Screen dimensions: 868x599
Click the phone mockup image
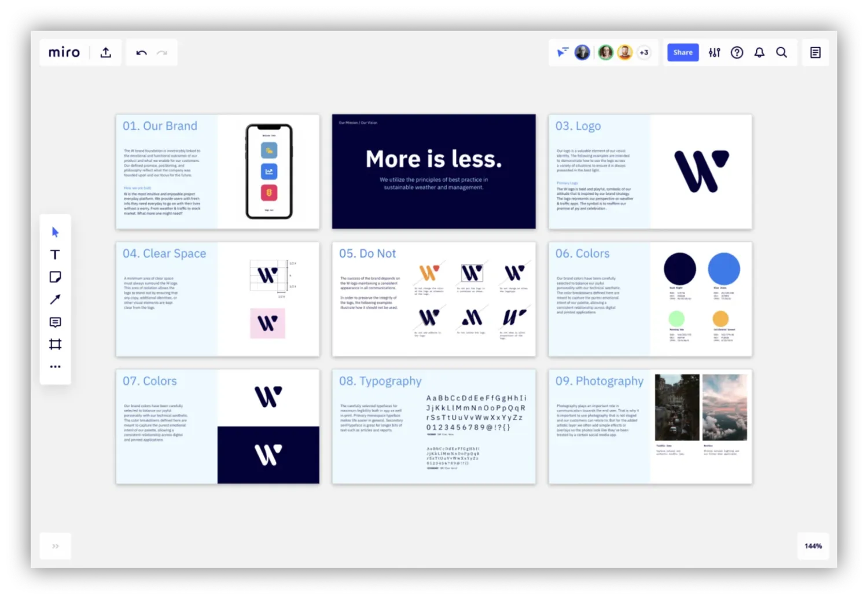click(x=269, y=171)
